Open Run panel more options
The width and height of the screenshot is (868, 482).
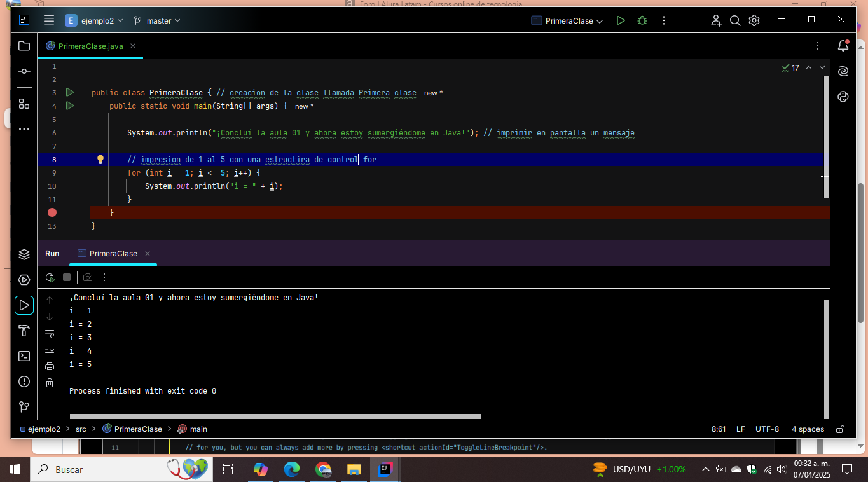(x=104, y=277)
